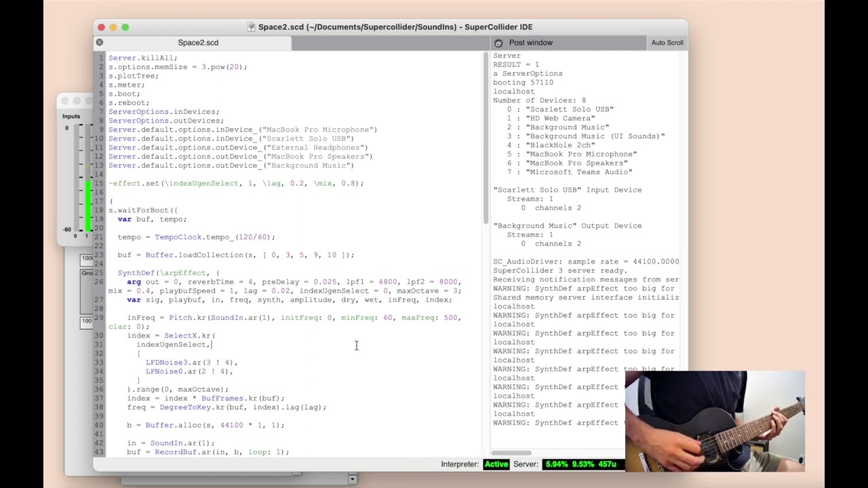Click the close button of the meter window
868x488 pixels.
(x=65, y=101)
